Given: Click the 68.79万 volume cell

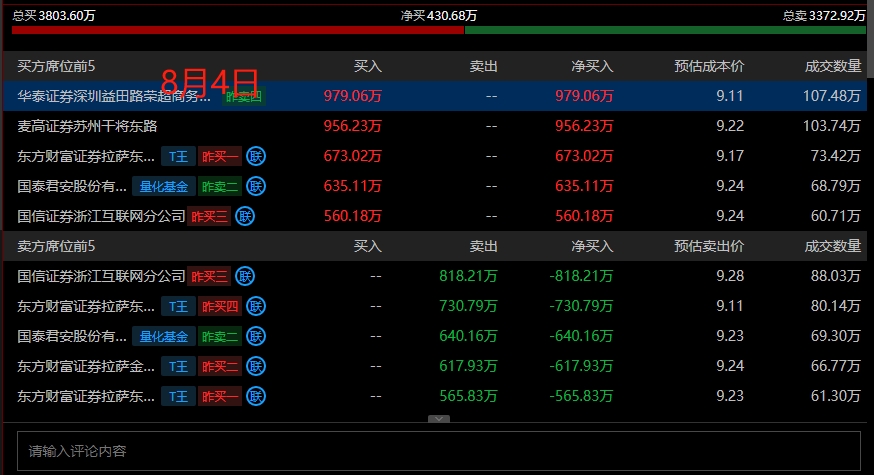Looking at the screenshot, I should point(836,186).
